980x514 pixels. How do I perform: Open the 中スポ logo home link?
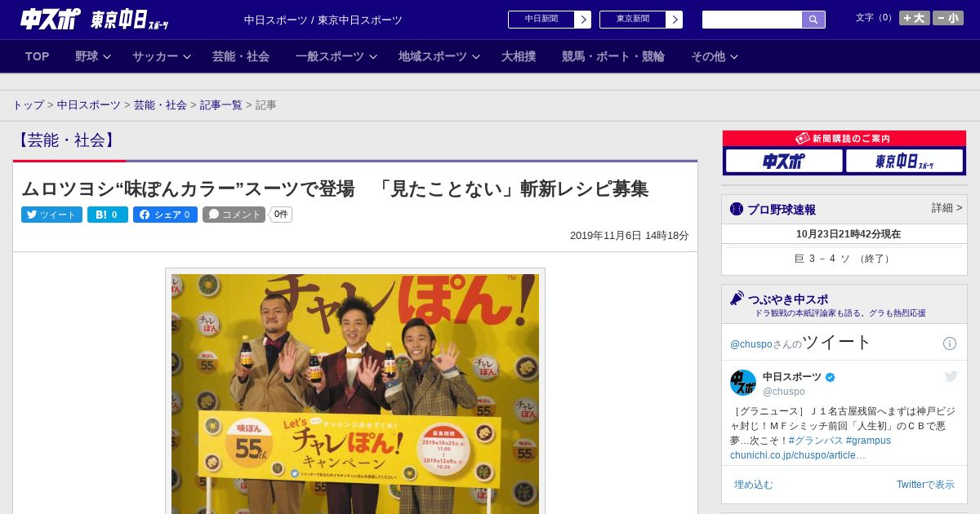tap(50, 19)
